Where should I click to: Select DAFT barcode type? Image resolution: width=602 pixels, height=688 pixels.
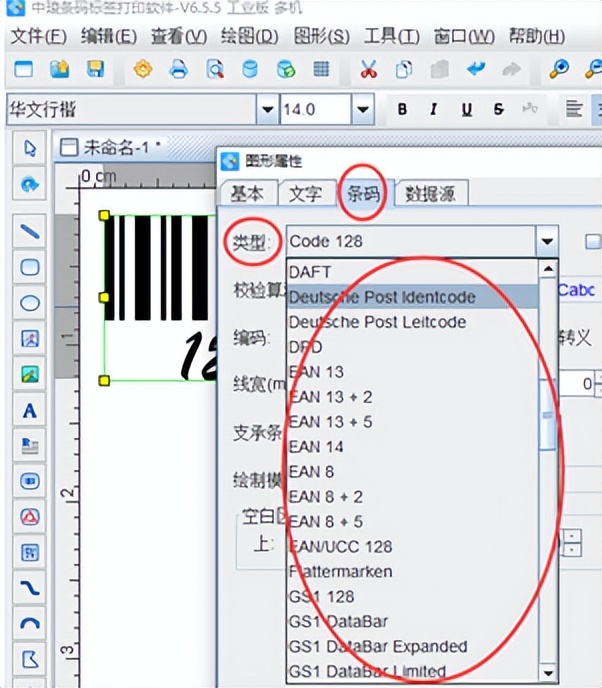pyautogui.click(x=412, y=272)
